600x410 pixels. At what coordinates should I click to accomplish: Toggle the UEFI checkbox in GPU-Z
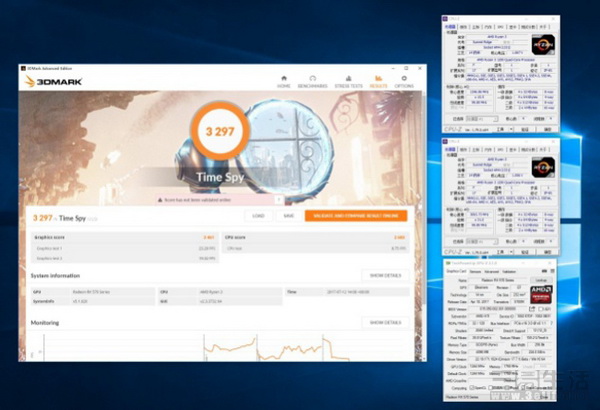[x=541, y=309]
